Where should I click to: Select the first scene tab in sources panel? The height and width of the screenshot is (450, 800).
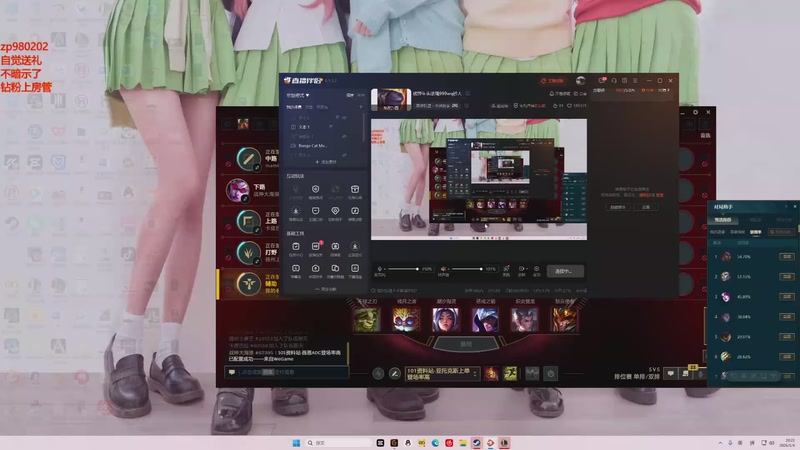(x=293, y=107)
